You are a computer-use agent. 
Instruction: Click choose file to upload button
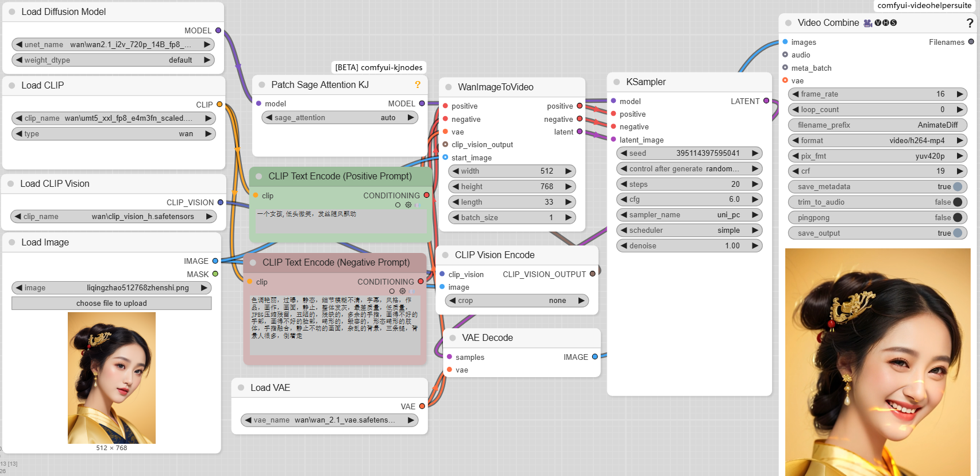[x=111, y=303]
